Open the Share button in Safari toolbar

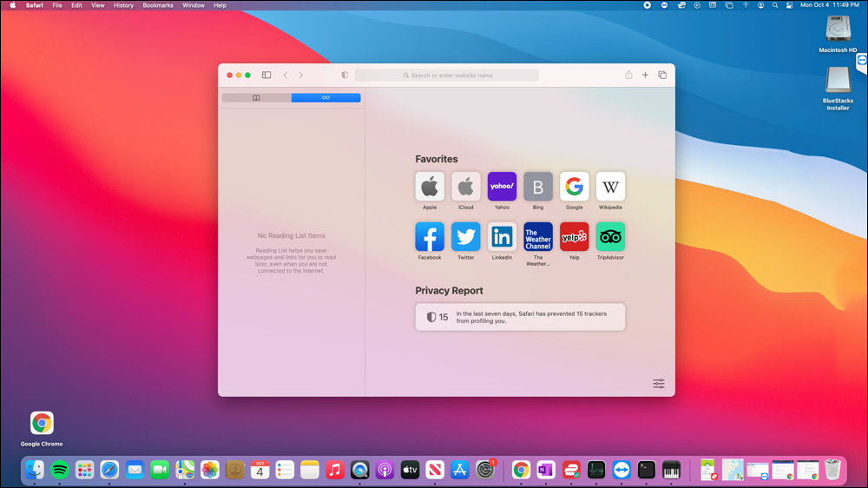[x=628, y=75]
